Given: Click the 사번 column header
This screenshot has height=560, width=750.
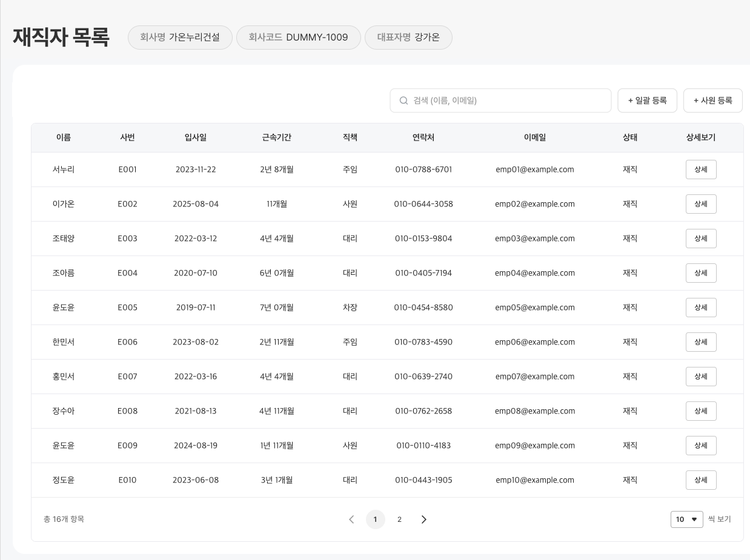Looking at the screenshot, I should click(x=128, y=137).
